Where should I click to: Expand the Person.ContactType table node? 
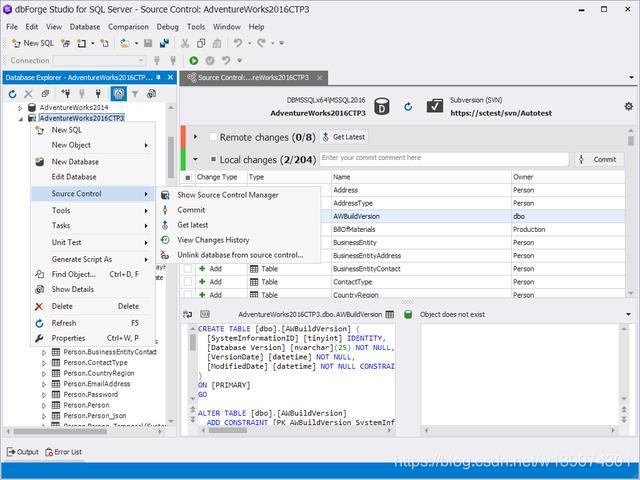point(44,362)
